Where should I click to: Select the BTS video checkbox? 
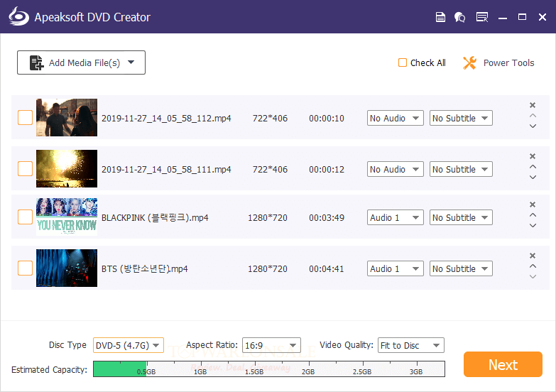tap(25, 268)
